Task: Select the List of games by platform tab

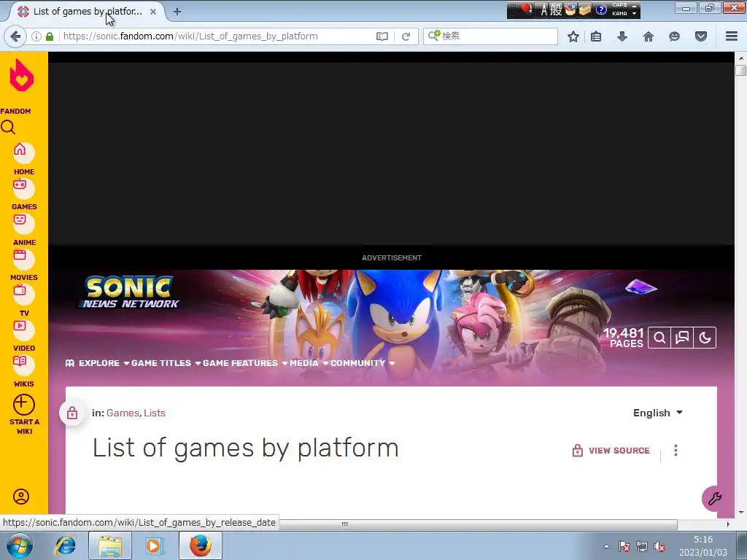Action: click(88, 12)
